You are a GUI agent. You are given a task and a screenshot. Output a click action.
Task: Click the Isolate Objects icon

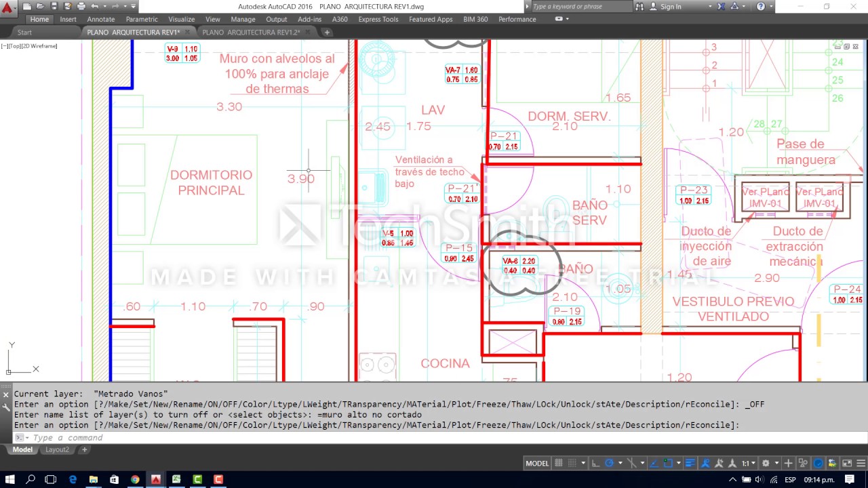(x=803, y=464)
